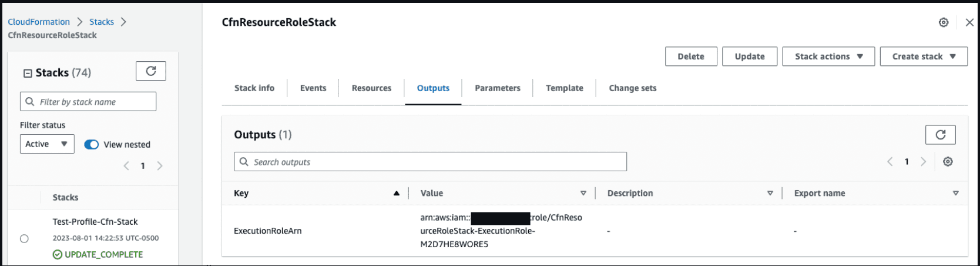
Task: Navigate to the CloudFormation breadcrumb link
Action: click(39, 22)
